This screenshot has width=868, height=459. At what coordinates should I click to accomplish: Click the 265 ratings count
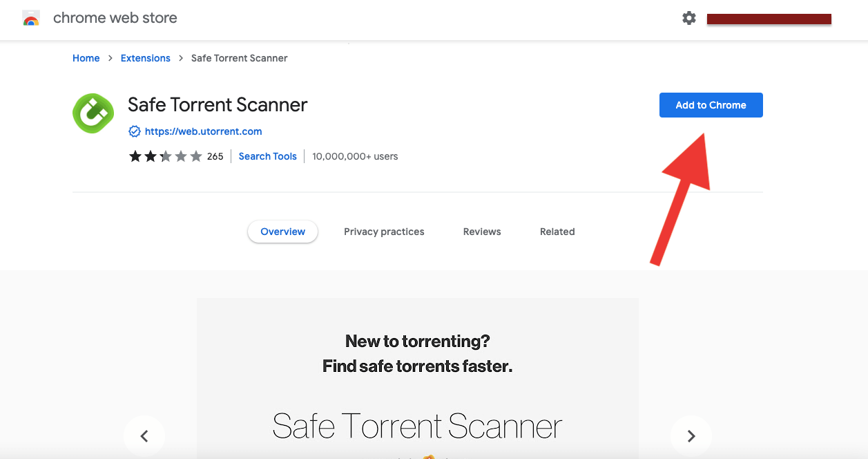pos(215,156)
